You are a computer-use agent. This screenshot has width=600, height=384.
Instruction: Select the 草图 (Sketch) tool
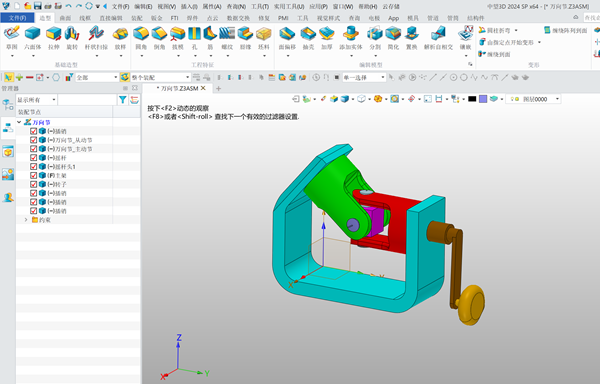coord(12,38)
